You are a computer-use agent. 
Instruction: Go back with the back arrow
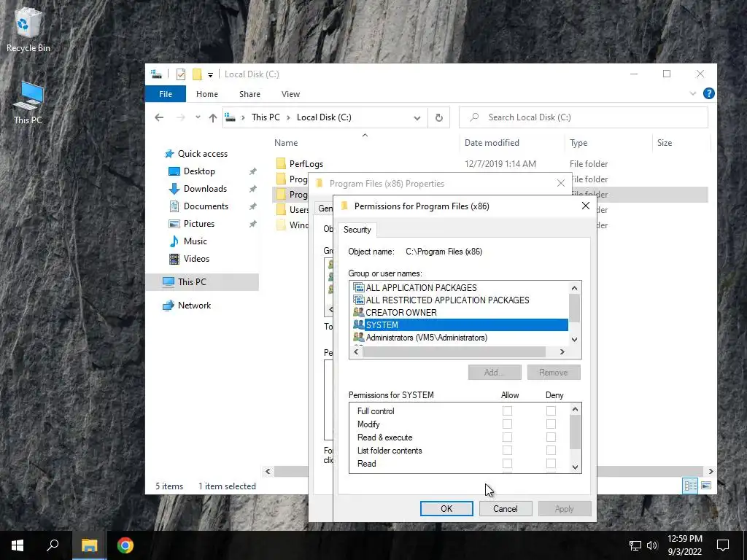click(159, 117)
